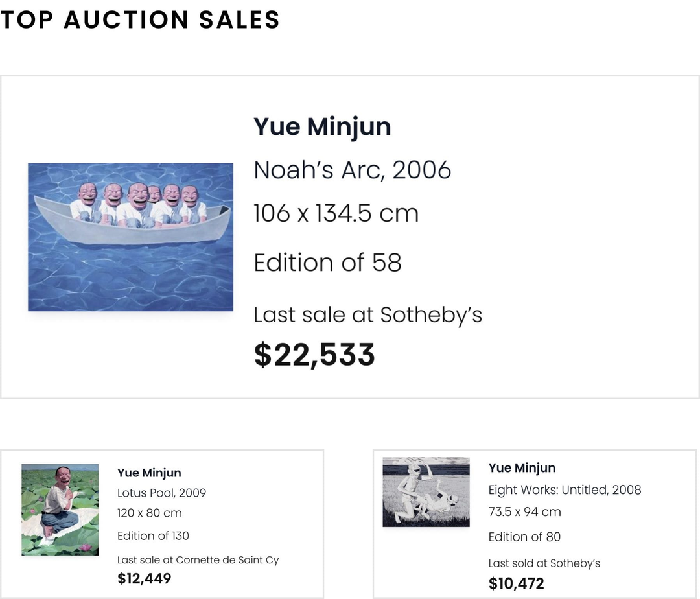
Task: Click the Edition of 130 text
Action: coord(153,535)
